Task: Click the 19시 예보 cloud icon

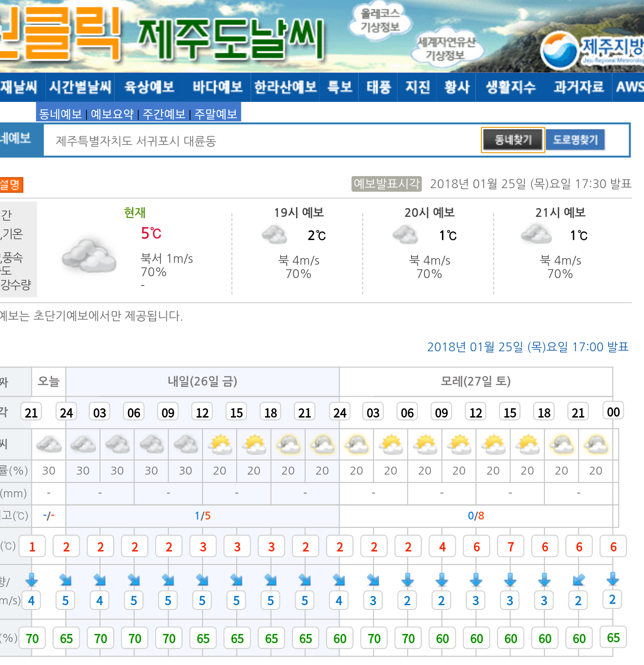Action: click(274, 235)
